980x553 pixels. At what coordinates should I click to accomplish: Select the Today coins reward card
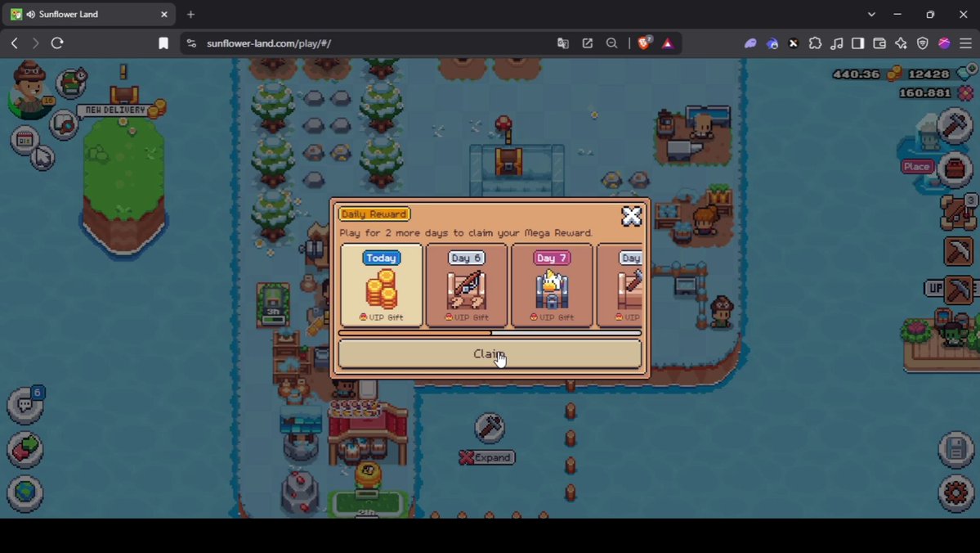tap(381, 285)
